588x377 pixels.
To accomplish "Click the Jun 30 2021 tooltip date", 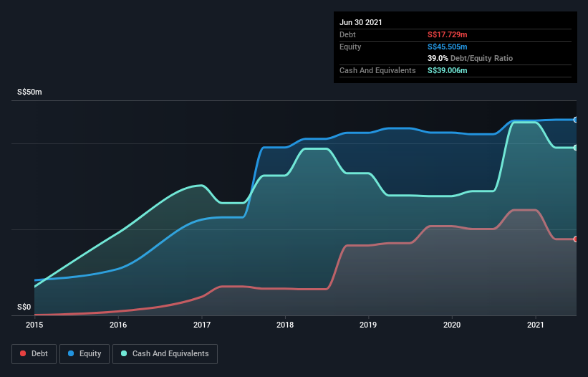I will click(361, 22).
